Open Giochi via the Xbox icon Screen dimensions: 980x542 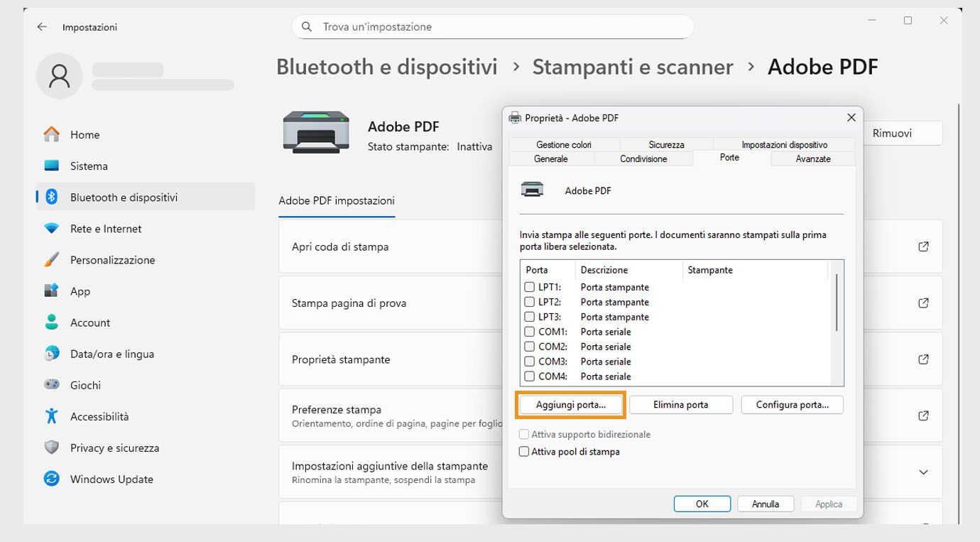[x=50, y=384]
